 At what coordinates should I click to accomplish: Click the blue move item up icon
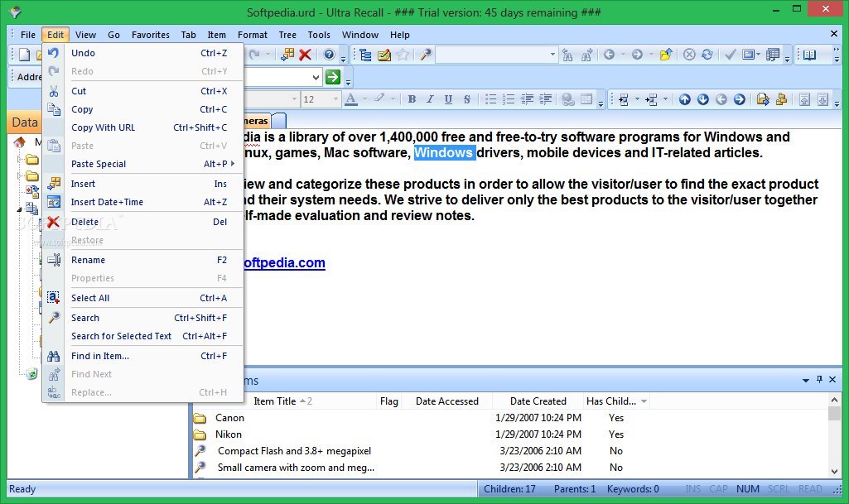tap(685, 99)
